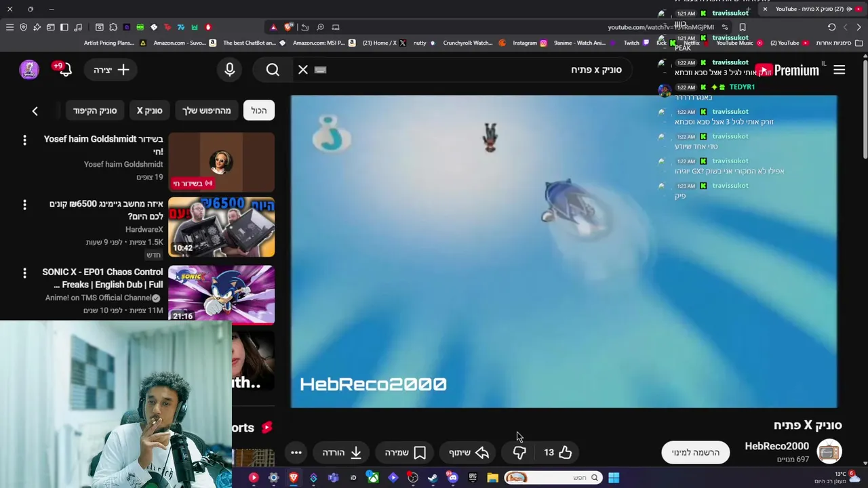Screen dimensions: 868x488
Task: Open the browser hamburger menu
Action: tap(9, 27)
